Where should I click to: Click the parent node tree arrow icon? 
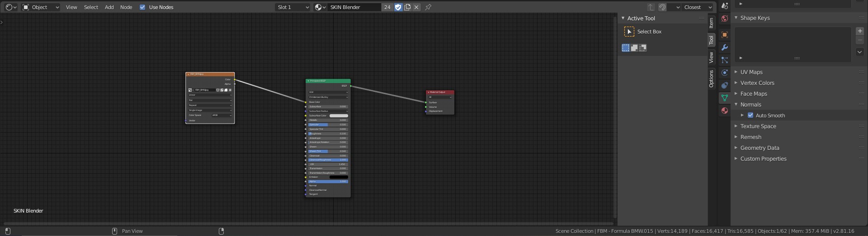651,7
